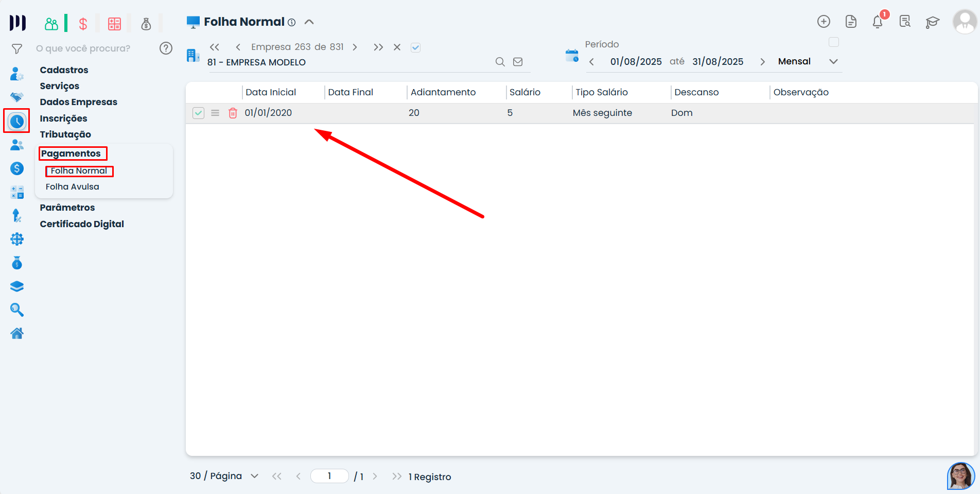
Task: Collapse the Folha Normal header chevron
Action: [x=309, y=22]
